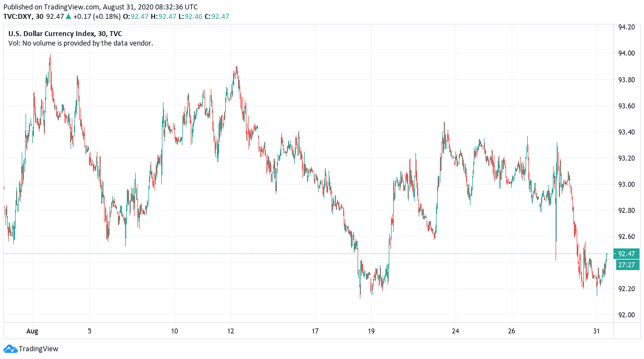Click the Vol no-volume notice text
644x359 pixels.
(81, 43)
